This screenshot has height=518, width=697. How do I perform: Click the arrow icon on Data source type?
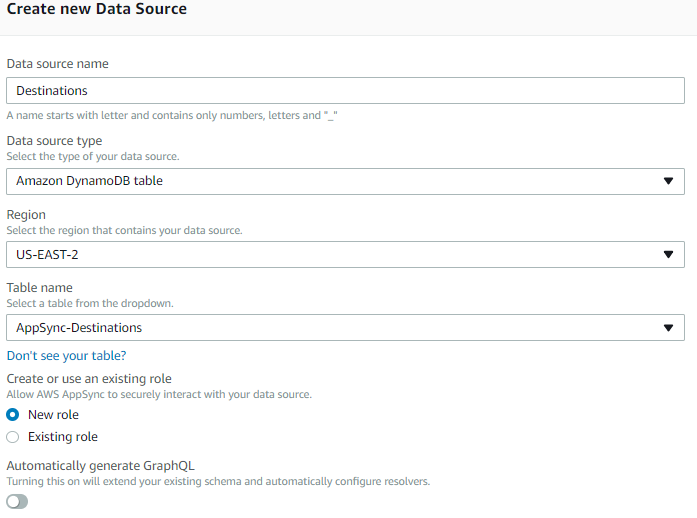coord(668,181)
